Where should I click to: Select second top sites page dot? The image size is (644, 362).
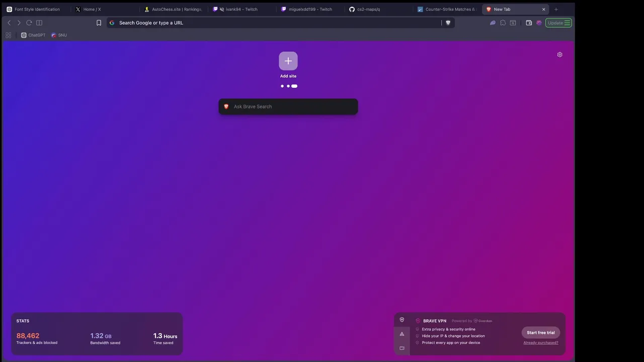click(288, 86)
